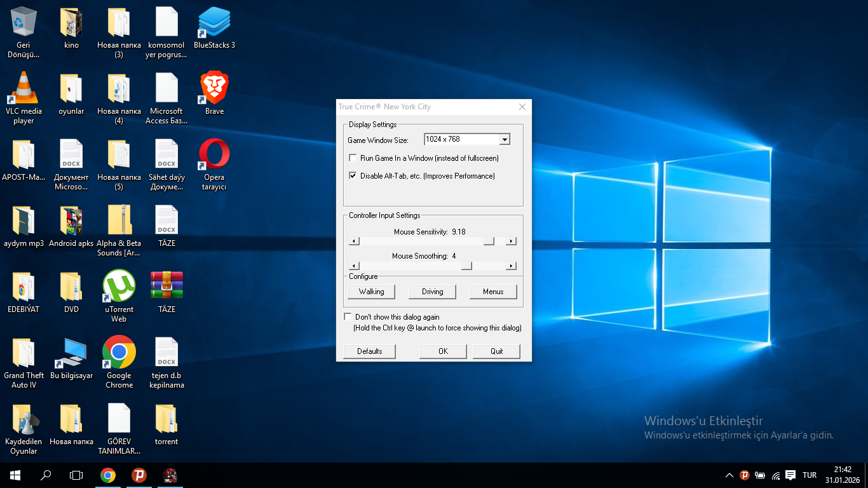Select the torrent folder icon

click(166, 425)
